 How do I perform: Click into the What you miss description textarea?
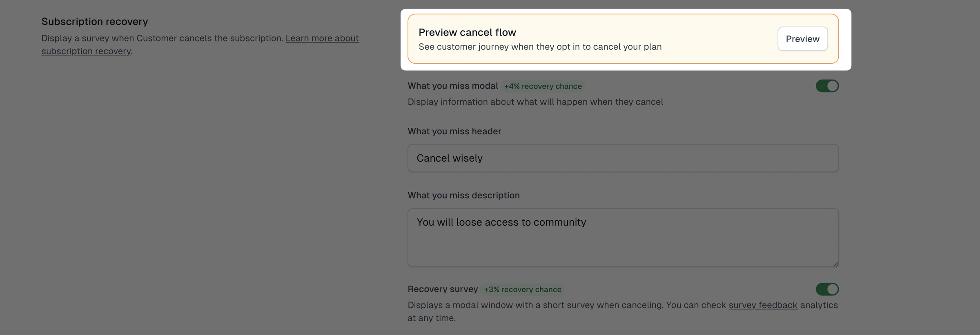click(623, 237)
